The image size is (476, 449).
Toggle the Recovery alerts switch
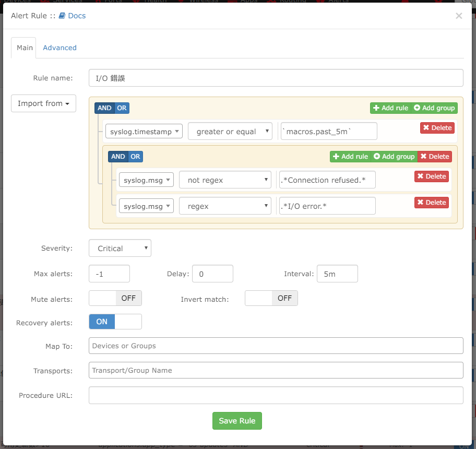[115, 322]
